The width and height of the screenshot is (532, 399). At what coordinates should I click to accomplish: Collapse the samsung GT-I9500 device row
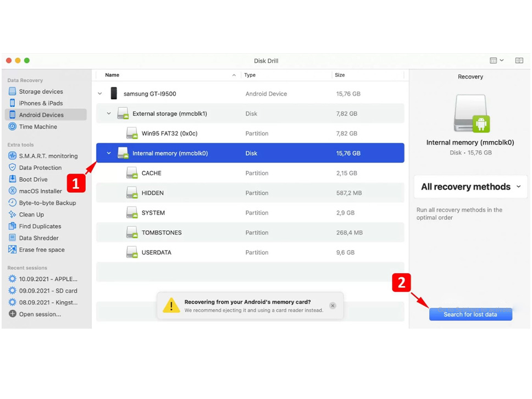100,93
